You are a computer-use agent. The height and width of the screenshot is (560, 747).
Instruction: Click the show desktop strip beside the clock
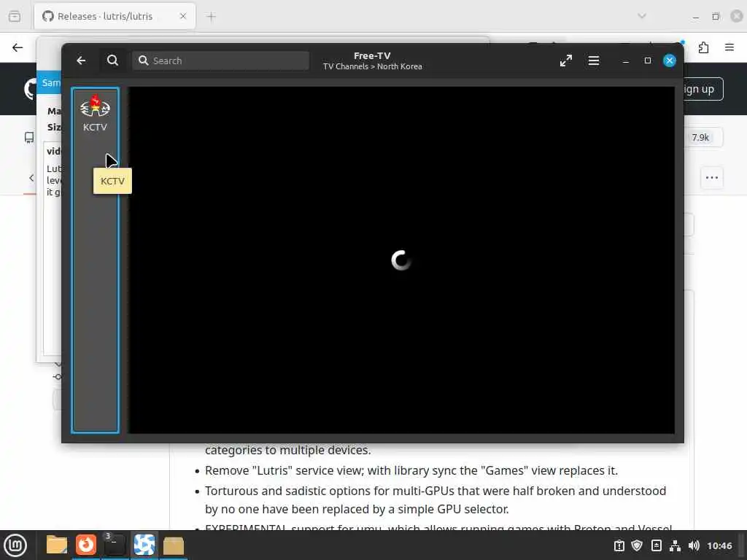(x=742, y=545)
